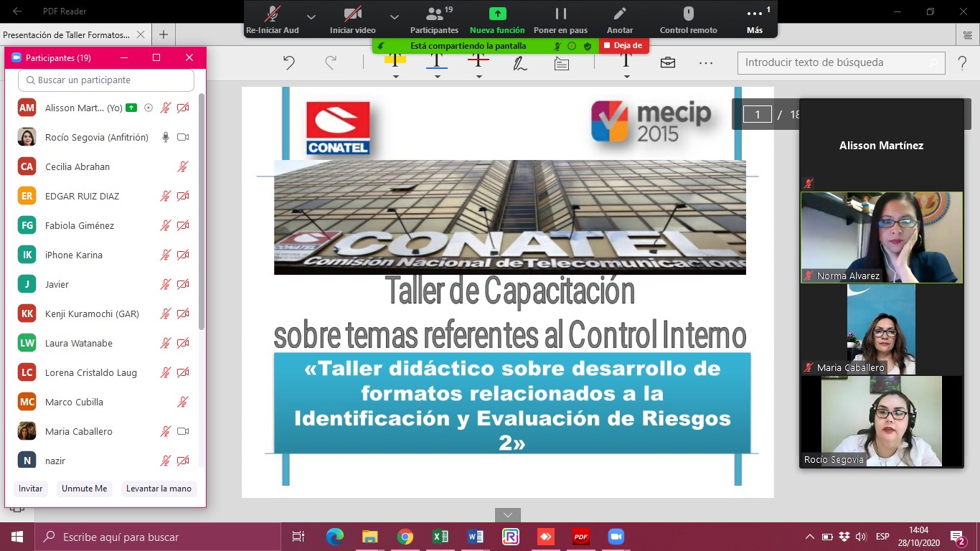Open the Windows notification center

click(958, 537)
